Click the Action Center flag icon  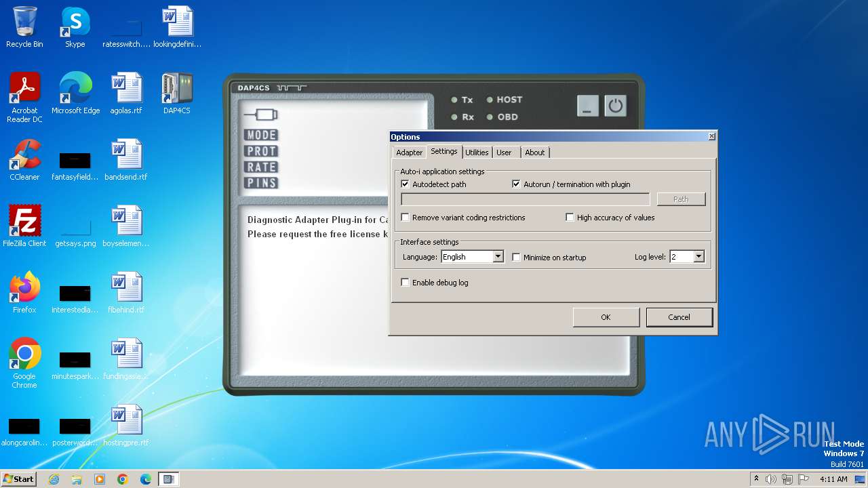(804, 479)
